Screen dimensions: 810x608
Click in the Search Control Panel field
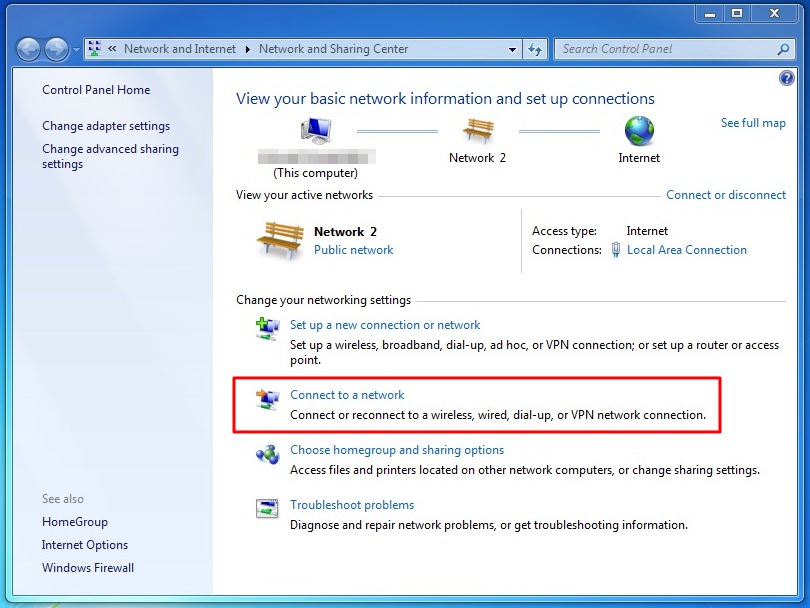tap(665, 49)
